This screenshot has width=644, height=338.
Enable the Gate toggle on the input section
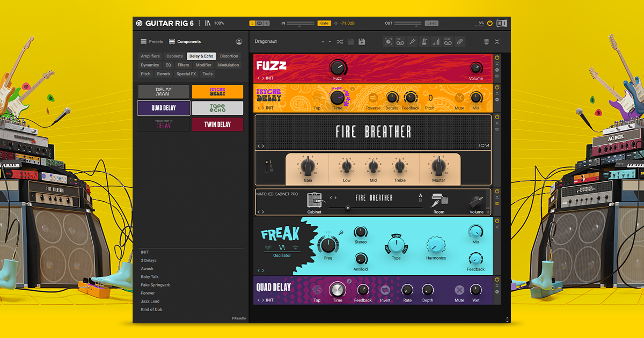point(325,23)
